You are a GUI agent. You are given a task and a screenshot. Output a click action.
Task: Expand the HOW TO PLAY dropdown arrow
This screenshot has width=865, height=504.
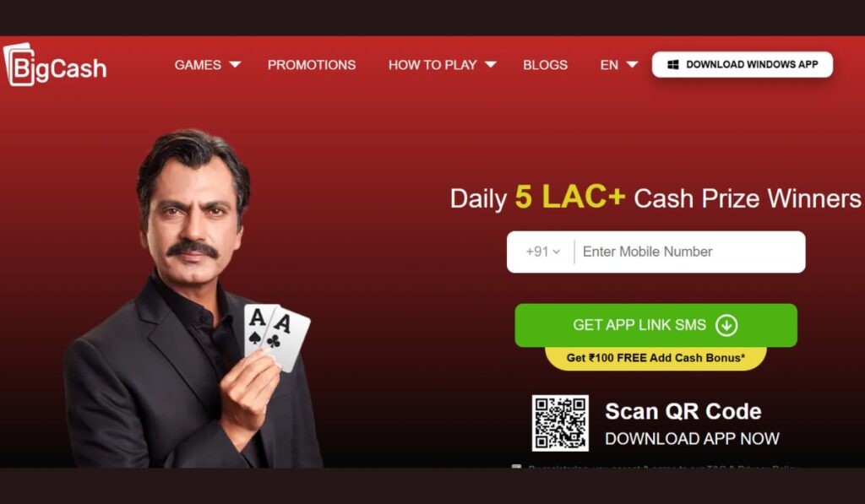coord(491,64)
